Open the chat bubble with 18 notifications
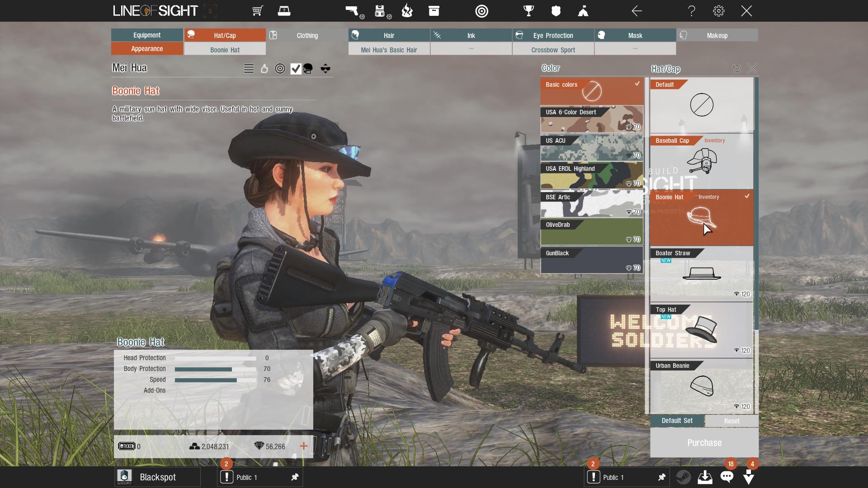 tap(726, 477)
